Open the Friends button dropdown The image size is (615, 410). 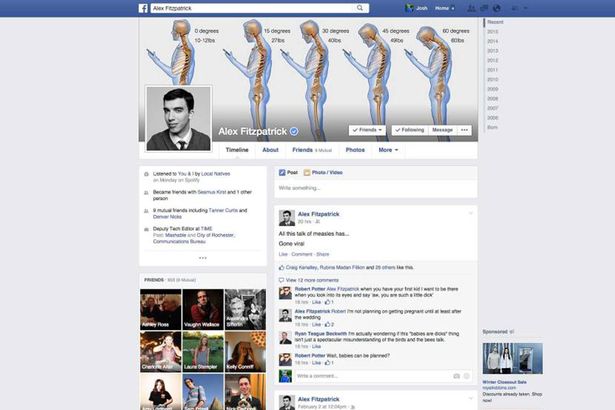pos(368,130)
